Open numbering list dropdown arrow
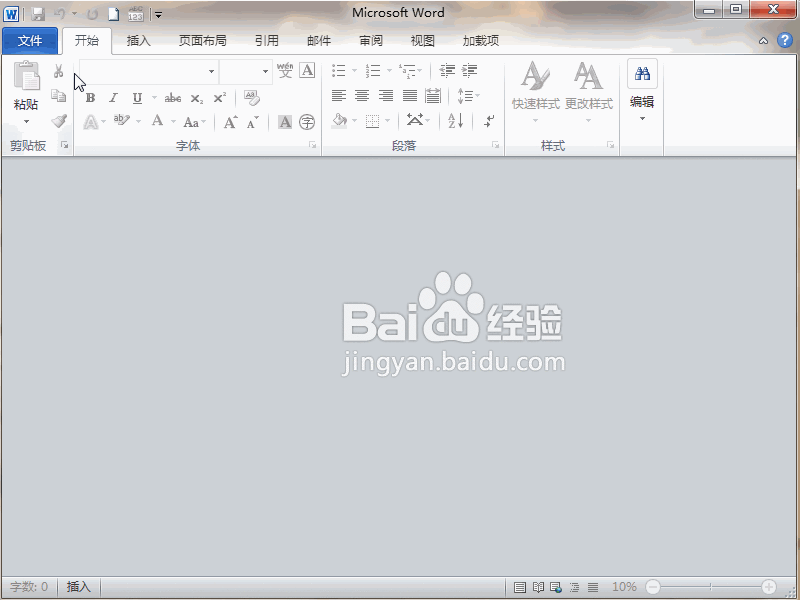800x600 pixels. [x=389, y=70]
